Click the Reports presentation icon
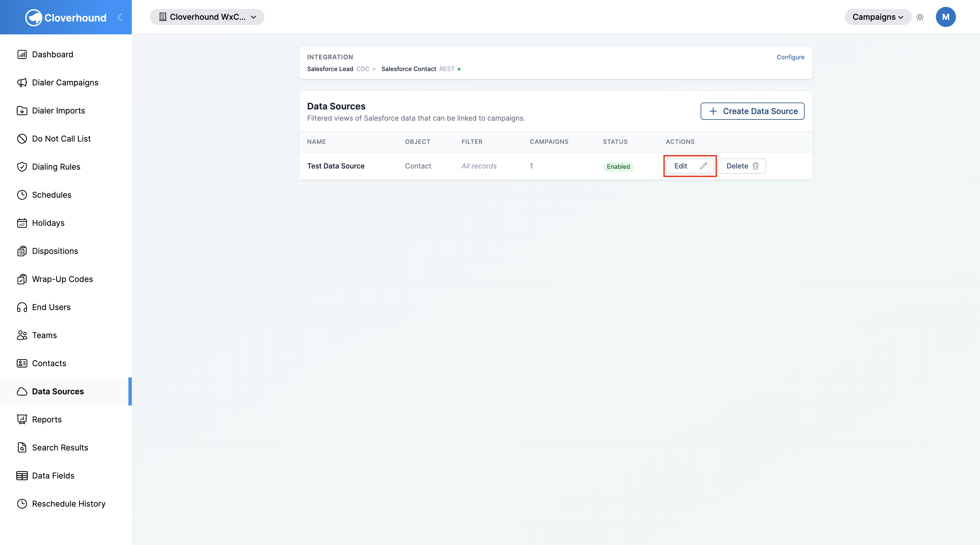This screenshot has height=545, width=980. click(x=22, y=419)
